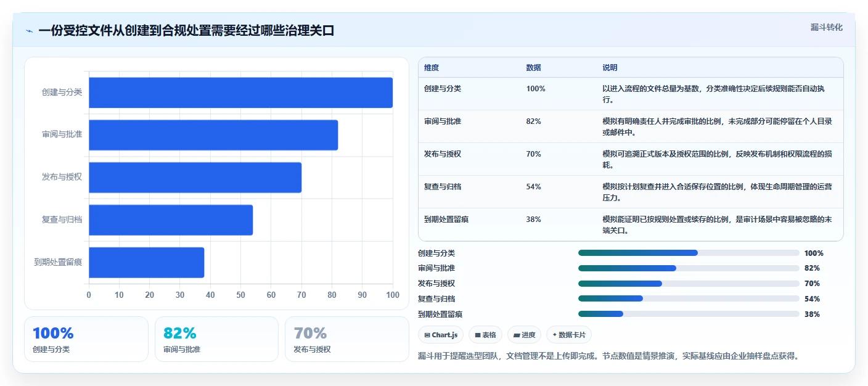Click the 发布与授权 progress bar

[x=689, y=284]
